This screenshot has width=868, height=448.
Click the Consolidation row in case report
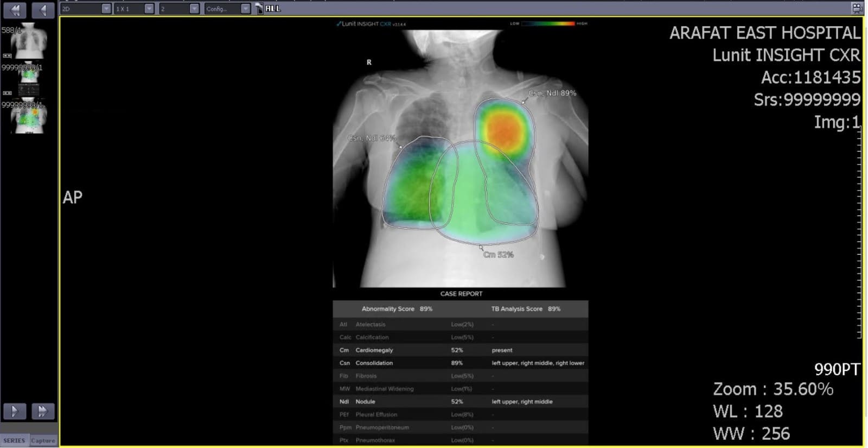click(461, 363)
